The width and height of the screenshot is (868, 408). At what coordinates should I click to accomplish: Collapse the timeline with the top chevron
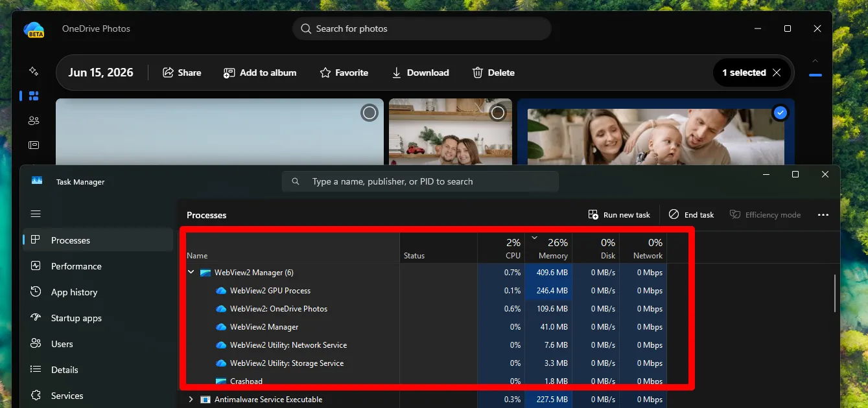815,60
